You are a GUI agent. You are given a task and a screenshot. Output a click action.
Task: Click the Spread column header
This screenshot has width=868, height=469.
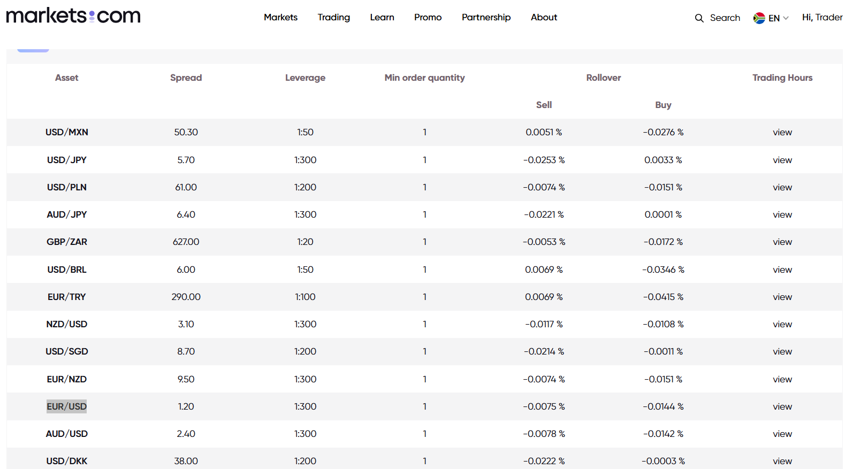coord(186,78)
